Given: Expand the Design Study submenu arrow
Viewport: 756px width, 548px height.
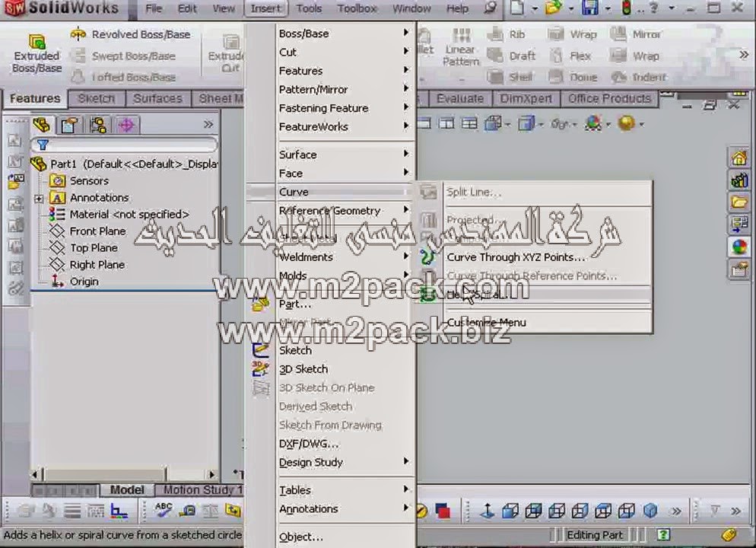Looking at the screenshot, I should click(x=406, y=462).
